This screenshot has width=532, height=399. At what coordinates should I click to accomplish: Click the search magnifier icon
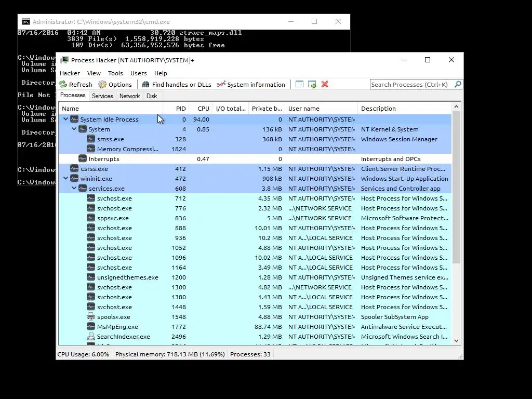(x=458, y=84)
